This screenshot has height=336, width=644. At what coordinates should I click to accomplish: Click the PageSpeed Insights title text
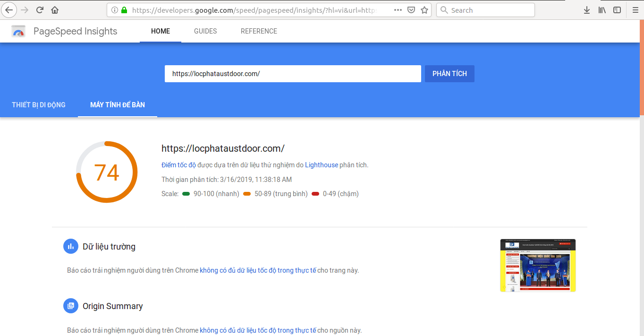coord(76,31)
